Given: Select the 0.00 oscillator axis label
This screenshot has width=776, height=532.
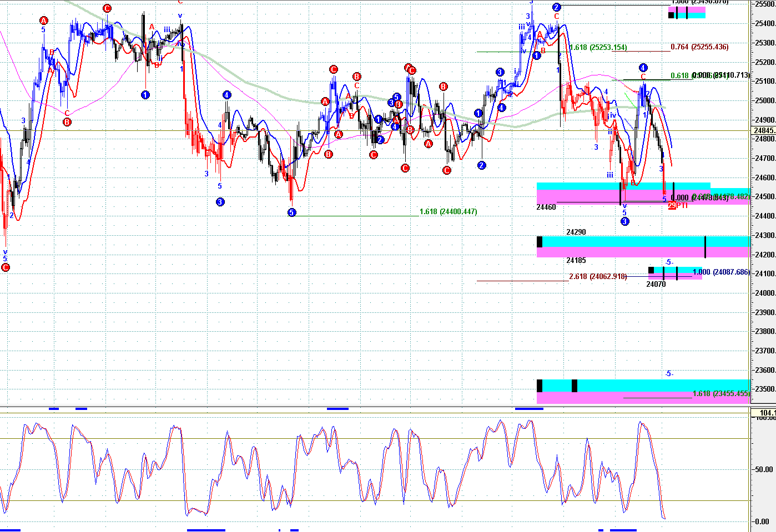Looking at the screenshot, I should coord(762,521).
